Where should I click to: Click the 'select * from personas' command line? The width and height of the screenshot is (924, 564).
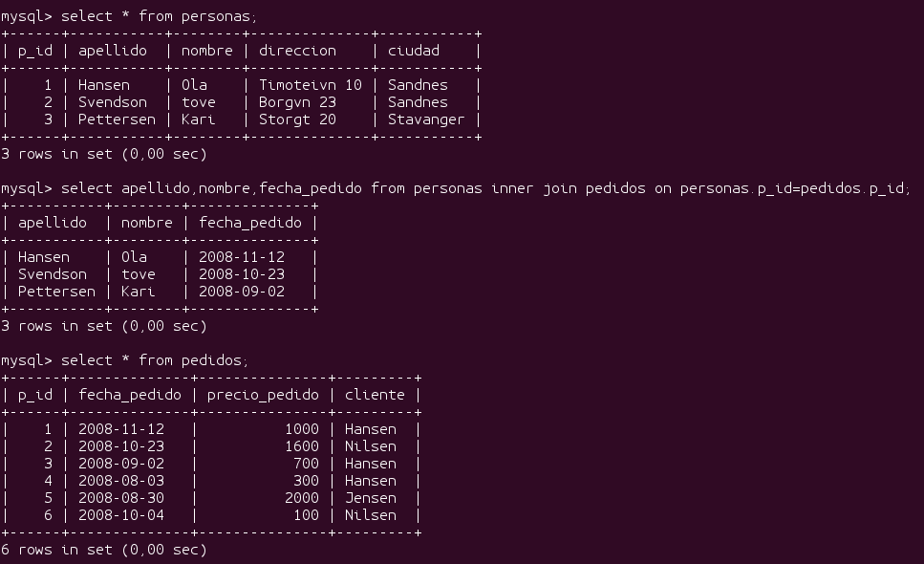pyautogui.click(x=129, y=16)
